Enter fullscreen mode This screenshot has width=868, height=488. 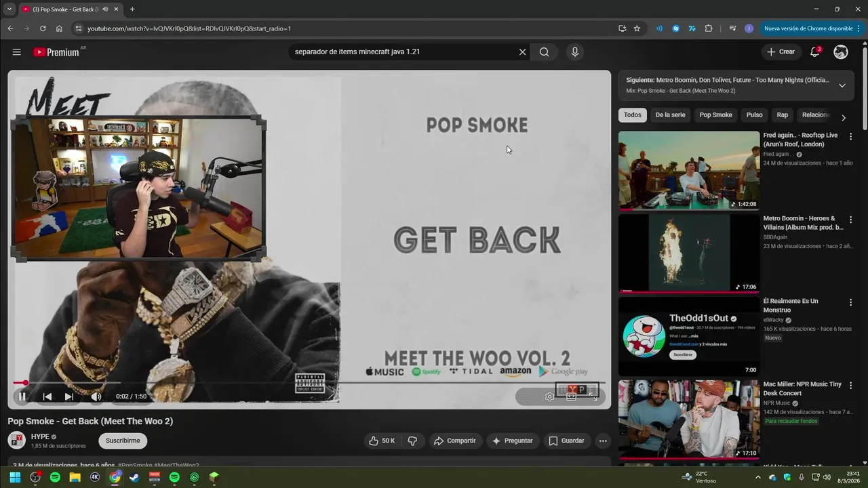[593, 397]
